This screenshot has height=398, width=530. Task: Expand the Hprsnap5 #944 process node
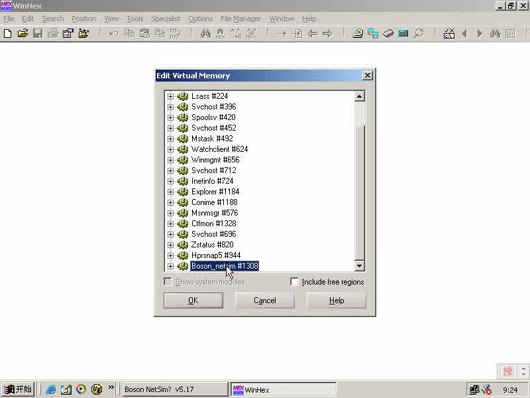171,256
